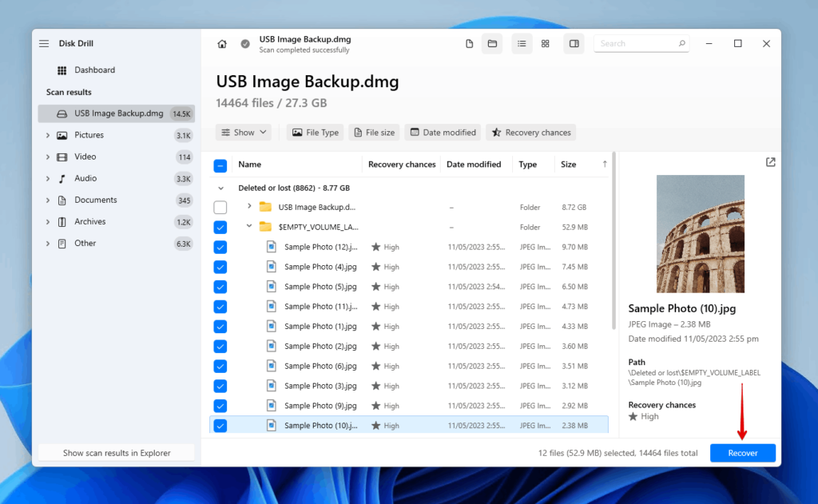Click the file view icon in toolbar
The width and height of the screenshot is (818, 504).
(469, 44)
